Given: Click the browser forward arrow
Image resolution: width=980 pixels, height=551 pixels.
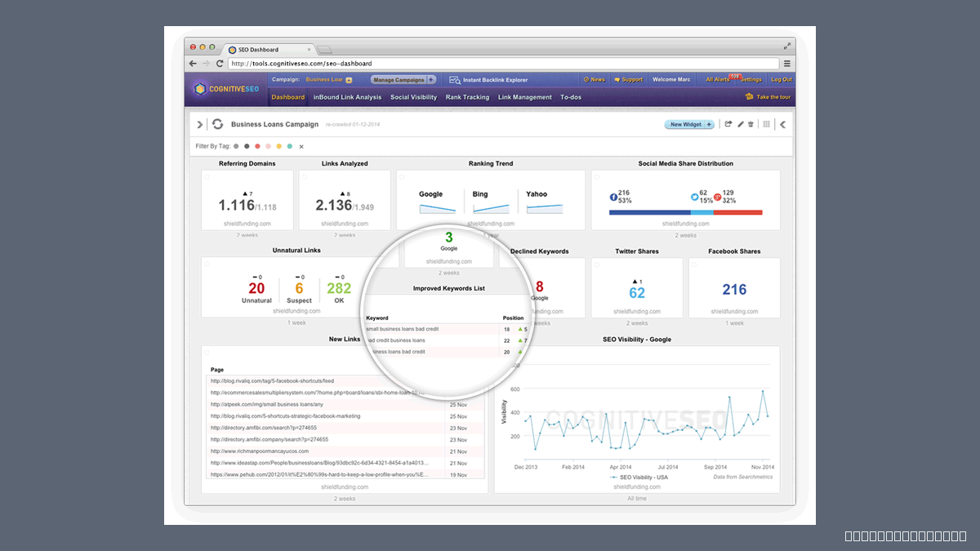Looking at the screenshot, I should pyautogui.click(x=206, y=63).
